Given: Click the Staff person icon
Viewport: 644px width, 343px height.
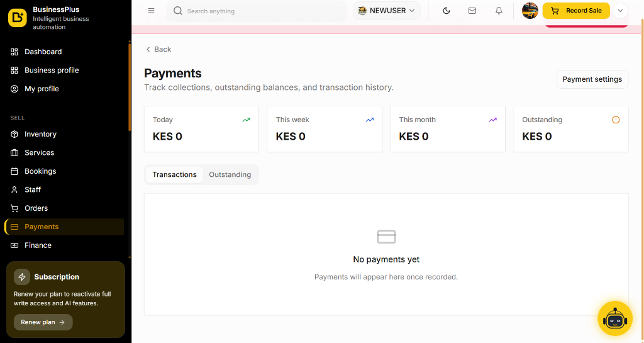Looking at the screenshot, I should coord(14,189).
